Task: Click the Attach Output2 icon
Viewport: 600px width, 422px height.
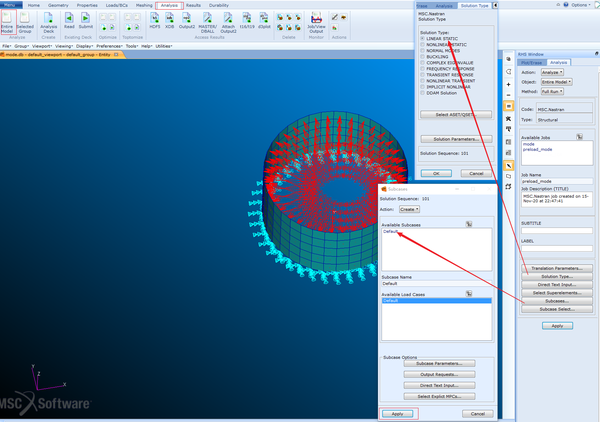Action: [228, 22]
